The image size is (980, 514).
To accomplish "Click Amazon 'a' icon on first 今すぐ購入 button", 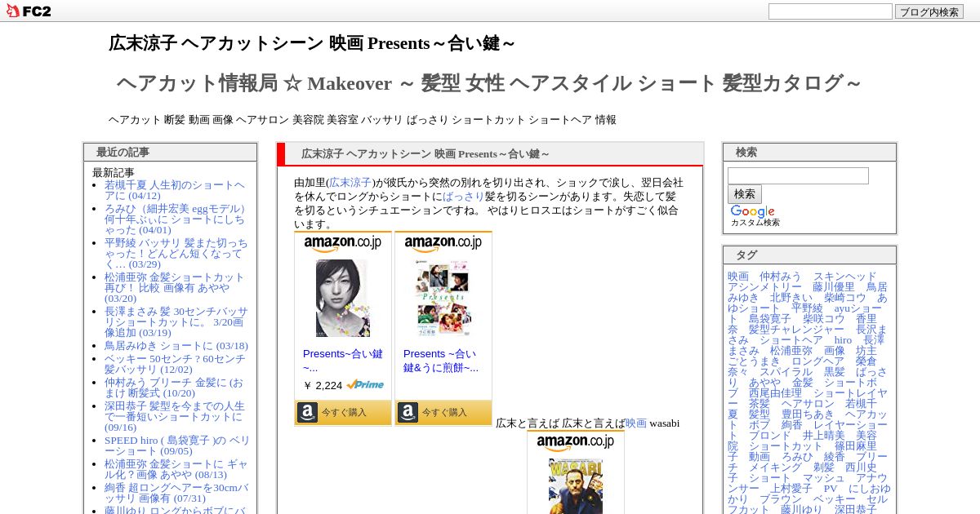I will (307, 412).
